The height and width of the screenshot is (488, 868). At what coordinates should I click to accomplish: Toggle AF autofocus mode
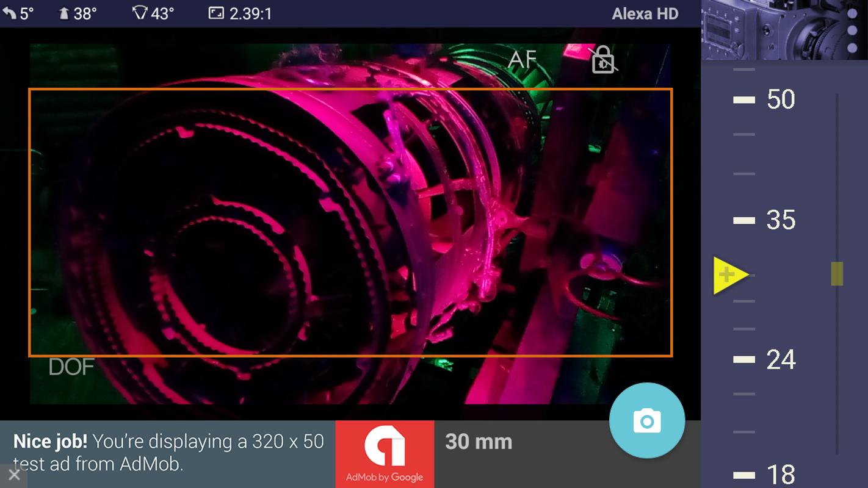point(522,60)
